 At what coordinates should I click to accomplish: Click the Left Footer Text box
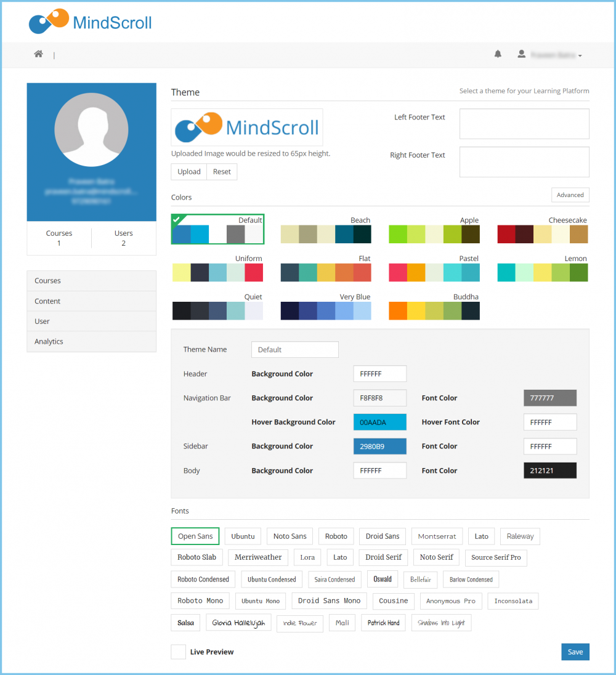524,124
